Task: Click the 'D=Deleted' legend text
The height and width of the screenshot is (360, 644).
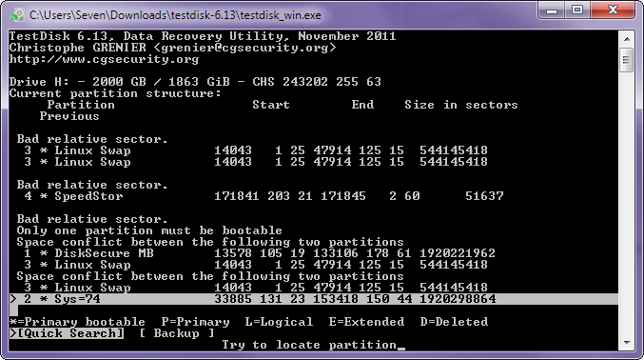Action: (454, 322)
